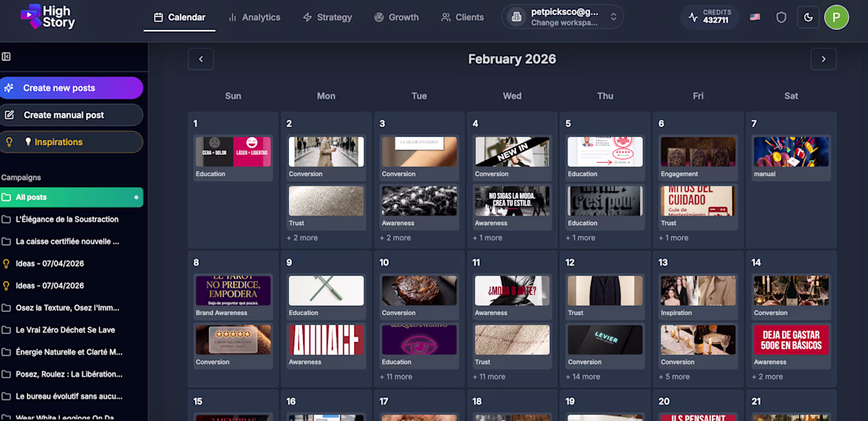Open the green P profile avatar
This screenshot has width=868, height=421.
pos(836,17)
